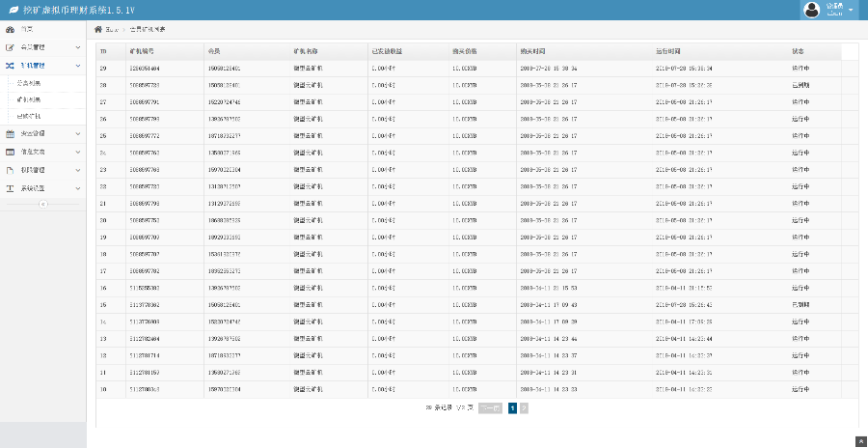Select the 矿机管理 menu item

43,66
